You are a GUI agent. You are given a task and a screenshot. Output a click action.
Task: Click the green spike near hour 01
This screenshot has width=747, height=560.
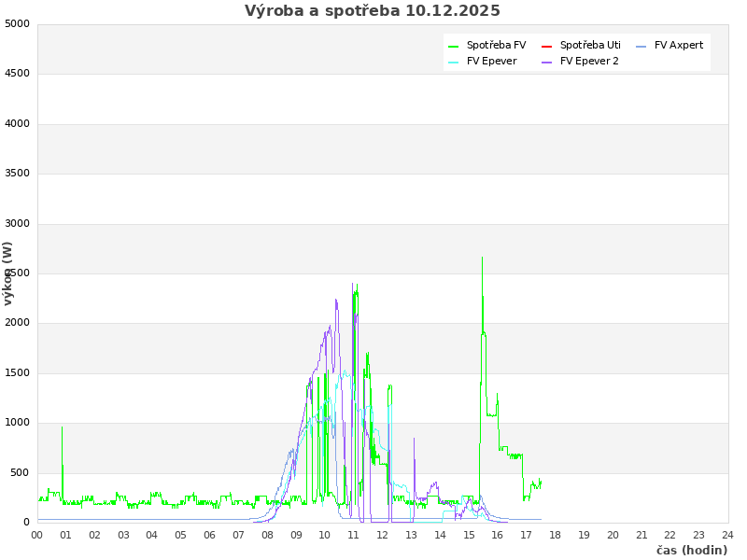click(x=63, y=427)
